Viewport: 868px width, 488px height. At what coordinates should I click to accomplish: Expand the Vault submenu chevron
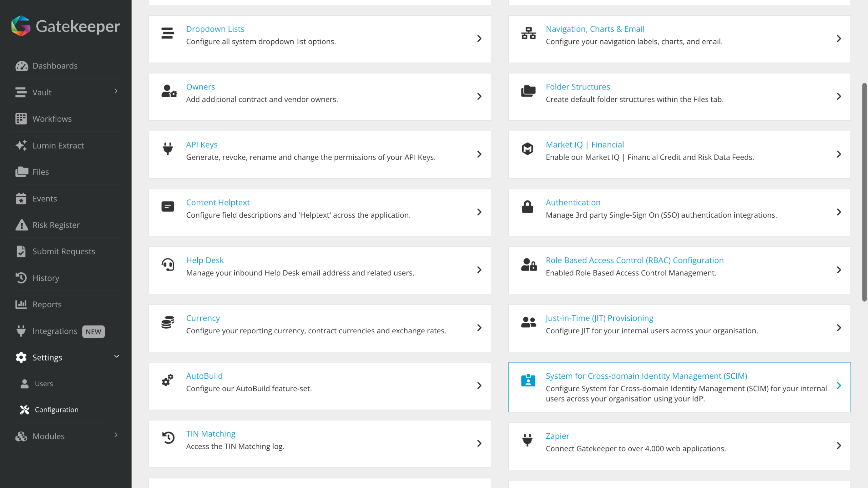point(116,91)
